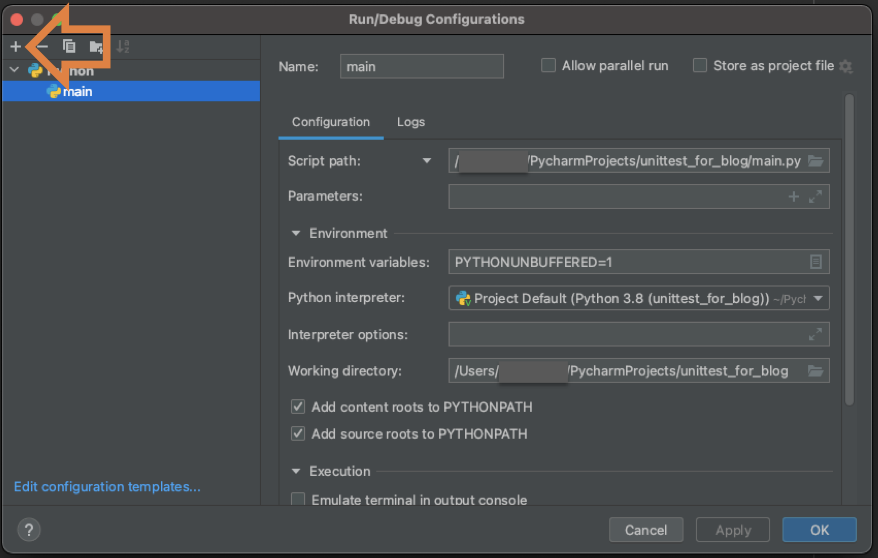Expand the Parameters field editor
The image size is (878, 558).
tap(815, 196)
